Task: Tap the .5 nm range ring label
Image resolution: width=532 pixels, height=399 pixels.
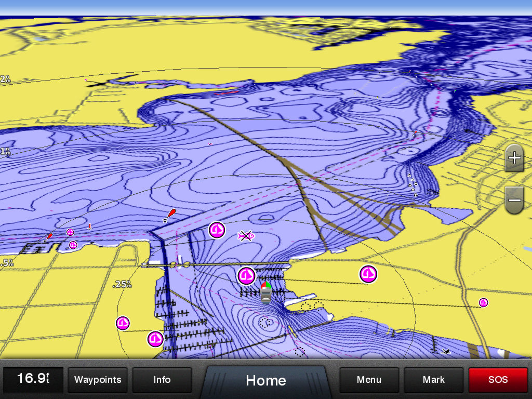Action: [7, 262]
